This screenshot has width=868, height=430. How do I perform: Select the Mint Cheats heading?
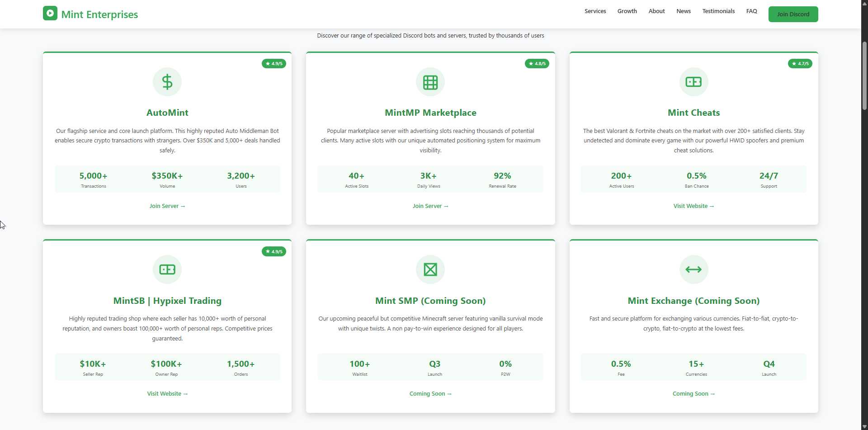click(693, 113)
